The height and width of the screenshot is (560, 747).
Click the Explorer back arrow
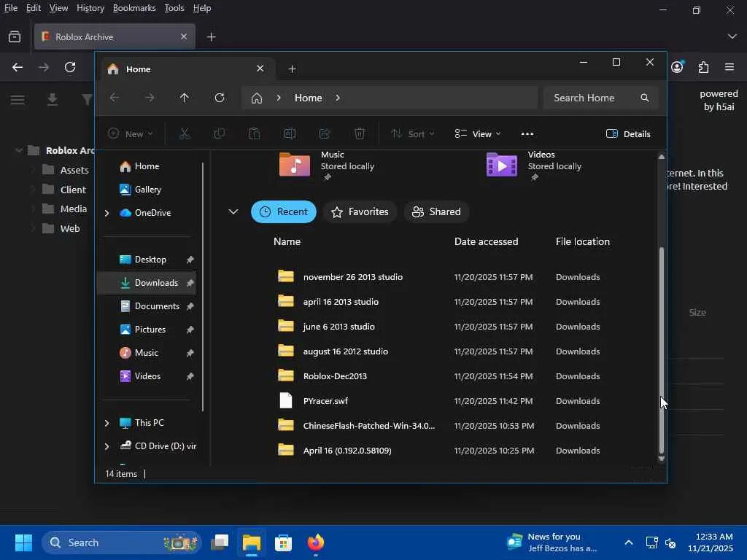tap(115, 98)
